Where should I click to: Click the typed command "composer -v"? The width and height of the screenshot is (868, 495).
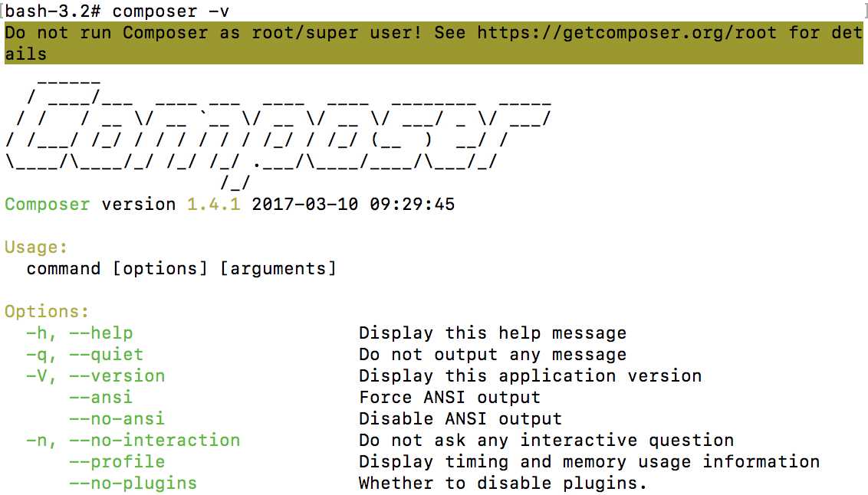click(x=170, y=11)
